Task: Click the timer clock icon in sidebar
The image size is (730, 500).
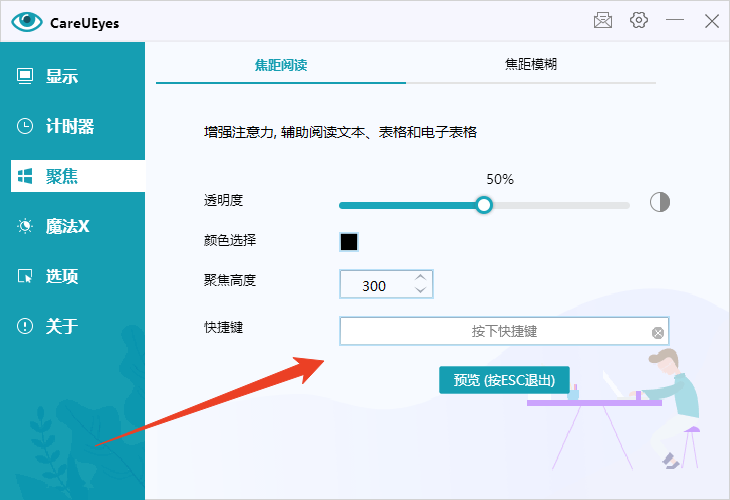Action: point(25,126)
